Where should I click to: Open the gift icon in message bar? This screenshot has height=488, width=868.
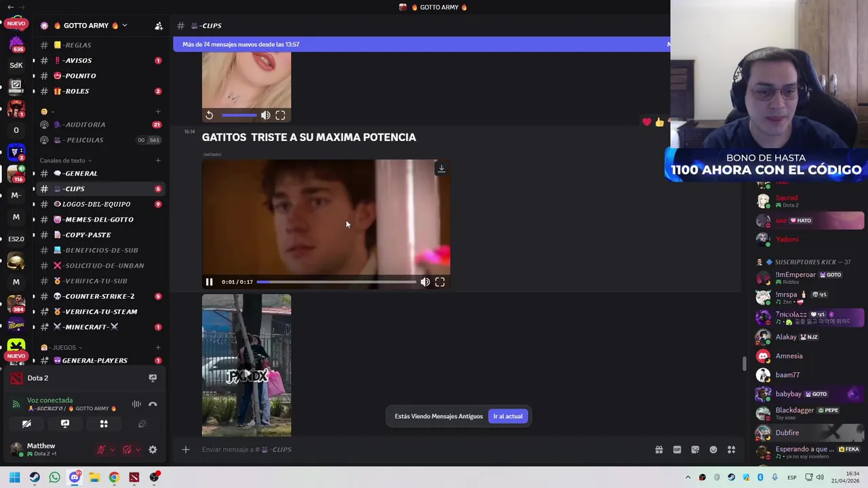pyautogui.click(x=658, y=449)
